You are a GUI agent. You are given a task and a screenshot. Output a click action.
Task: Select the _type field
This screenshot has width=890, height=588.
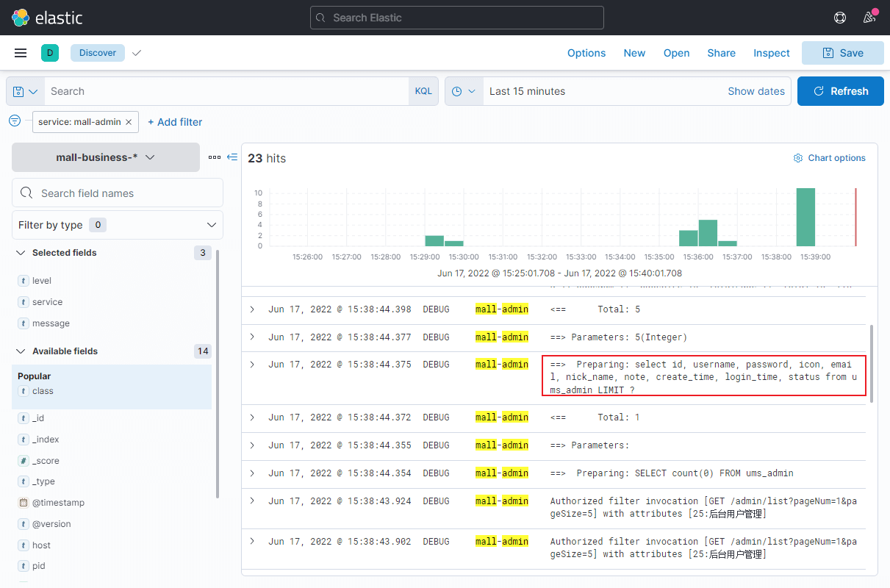43,481
